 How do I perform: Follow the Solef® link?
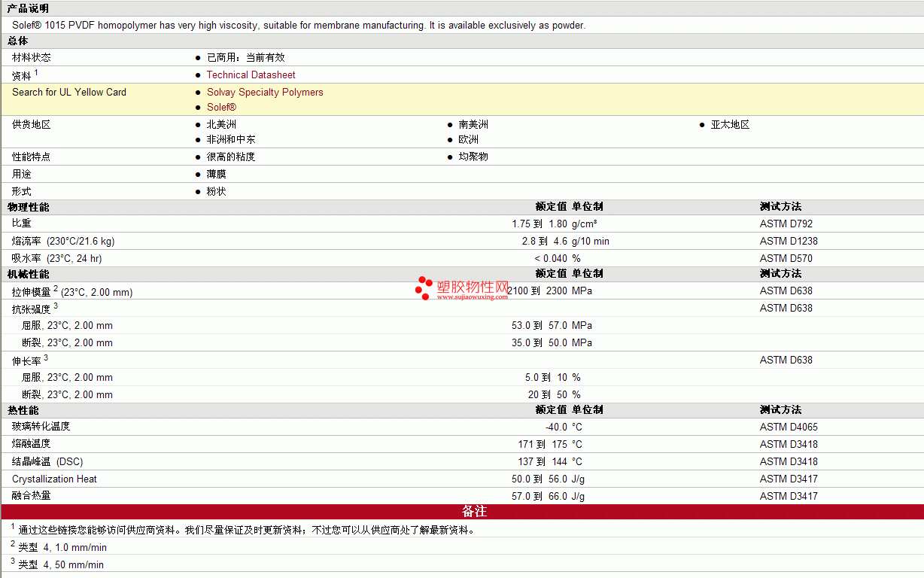point(221,108)
